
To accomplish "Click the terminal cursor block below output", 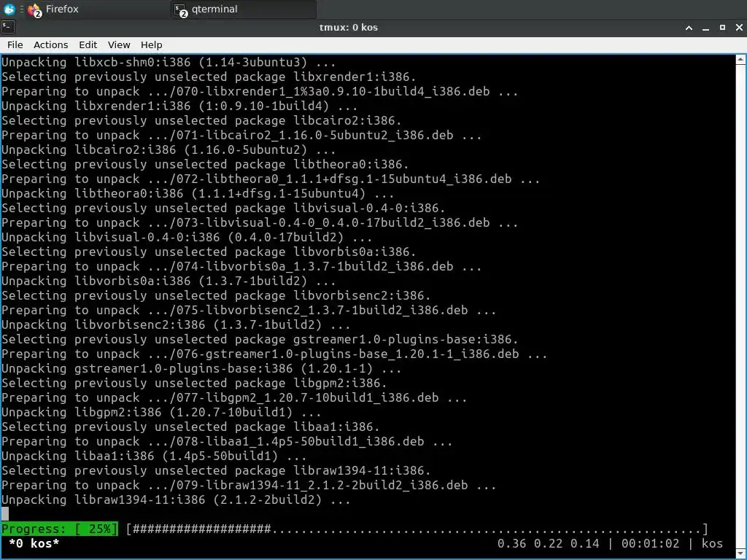I will tap(5, 514).
